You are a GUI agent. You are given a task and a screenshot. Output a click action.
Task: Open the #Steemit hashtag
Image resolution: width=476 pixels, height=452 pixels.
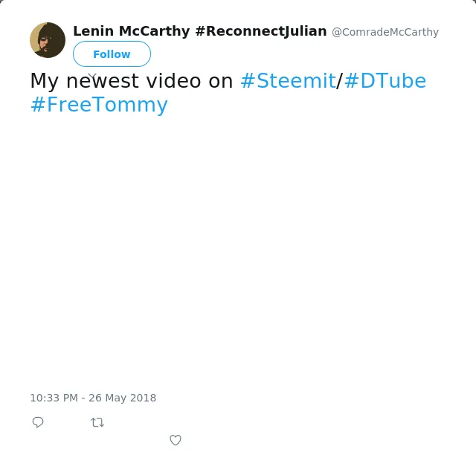point(288,81)
